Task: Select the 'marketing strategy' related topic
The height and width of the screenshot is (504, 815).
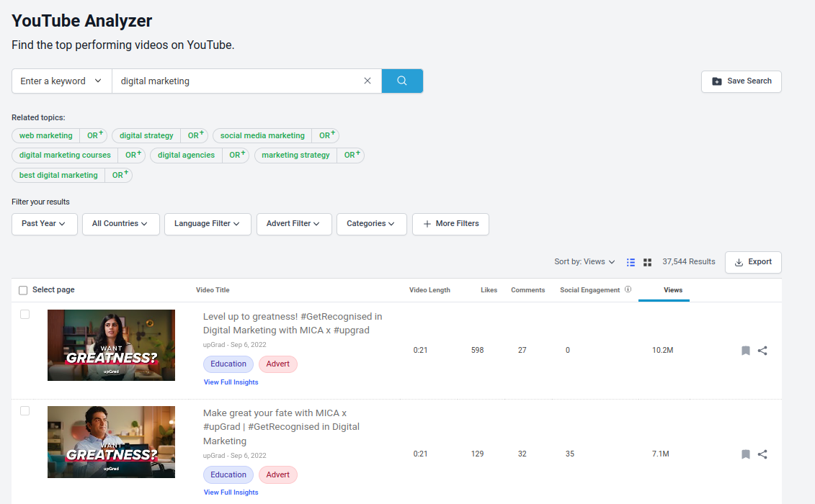Action: pos(295,155)
